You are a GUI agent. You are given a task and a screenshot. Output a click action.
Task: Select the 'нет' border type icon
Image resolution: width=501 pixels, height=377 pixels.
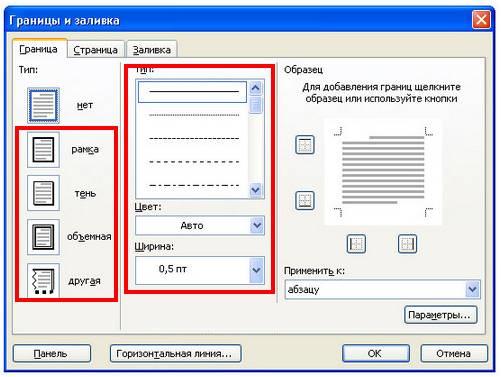pos(43,105)
